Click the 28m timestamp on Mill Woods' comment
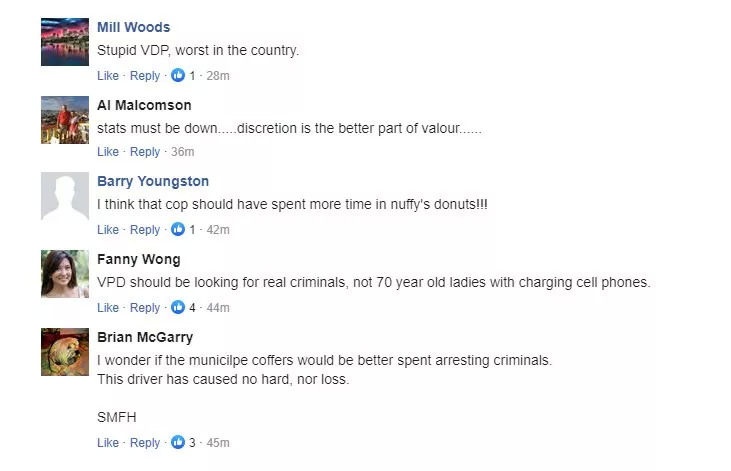 click(218, 76)
